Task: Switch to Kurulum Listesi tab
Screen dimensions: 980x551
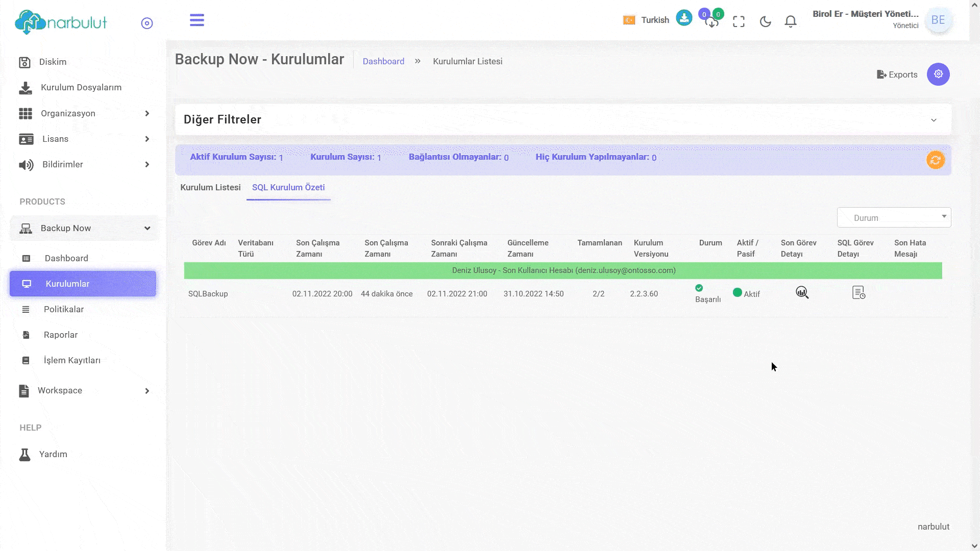Action: click(x=210, y=187)
